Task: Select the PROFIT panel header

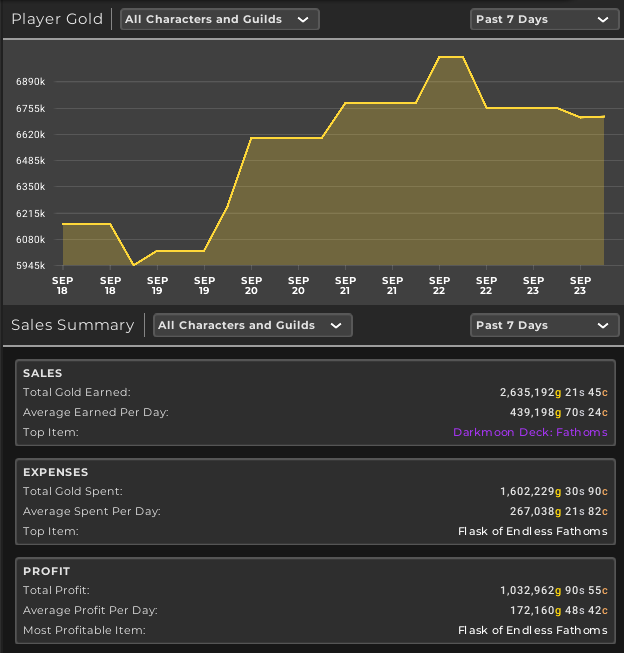Action: click(45, 571)
